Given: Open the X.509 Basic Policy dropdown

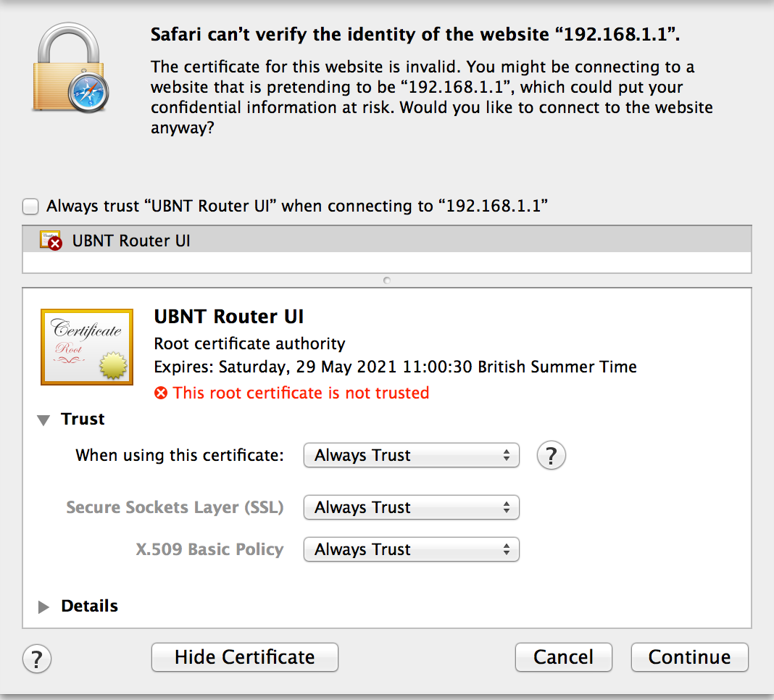Looking at the screenshot, I should [x=411, y=550].
